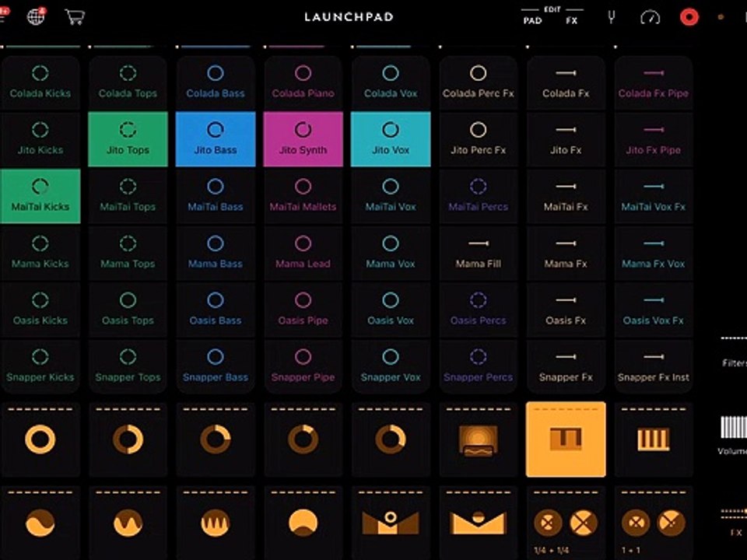Play the Snapper Fx Inst pad

click(x=654, y=366)
